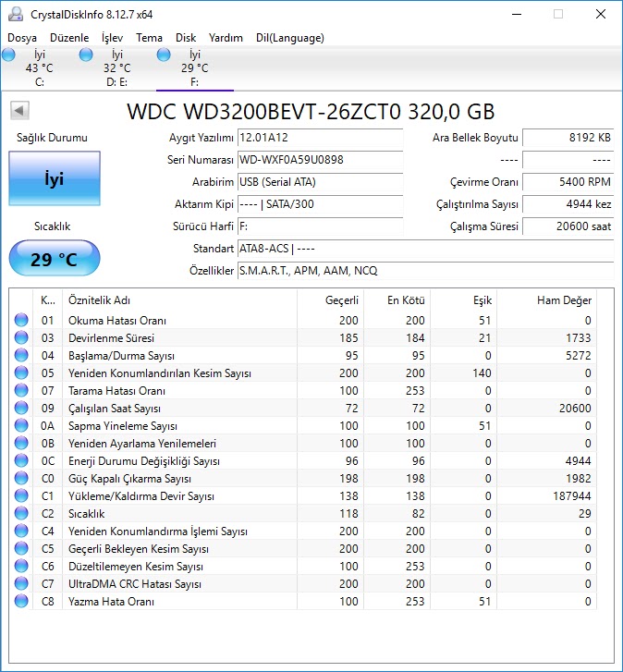Screen dimensions: 623x672
Task: Click the raw value 1733
Action: tap(579, 337)
